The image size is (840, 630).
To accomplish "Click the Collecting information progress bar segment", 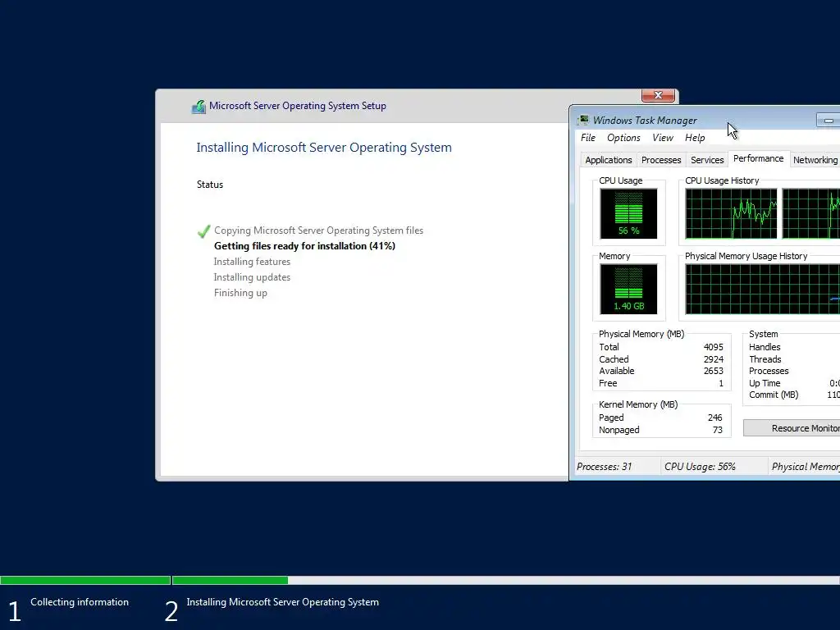I will click(x=85, y=580).
